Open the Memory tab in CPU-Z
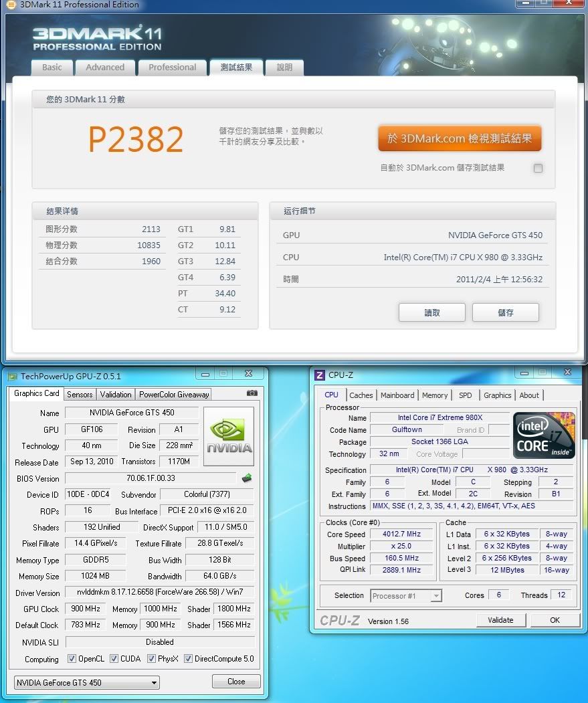Viewport: 588px width, 703px height. [x=435, y=395]
